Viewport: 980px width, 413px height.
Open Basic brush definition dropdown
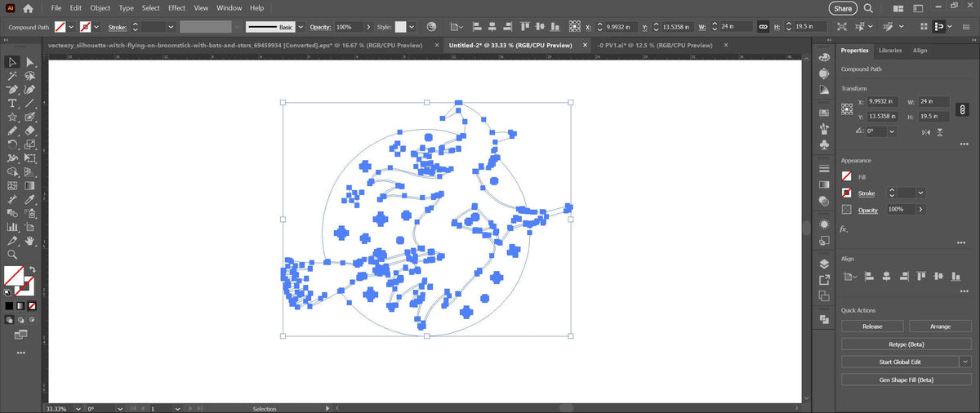[300, 26]
